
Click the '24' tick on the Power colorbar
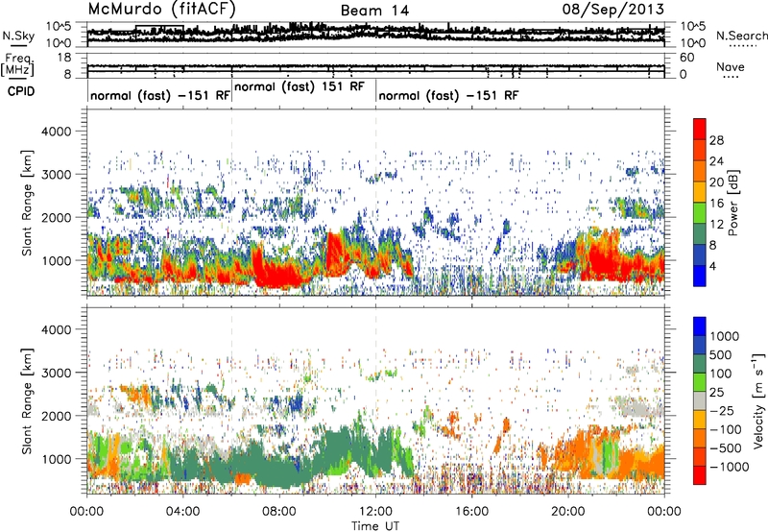click(716, 161)
